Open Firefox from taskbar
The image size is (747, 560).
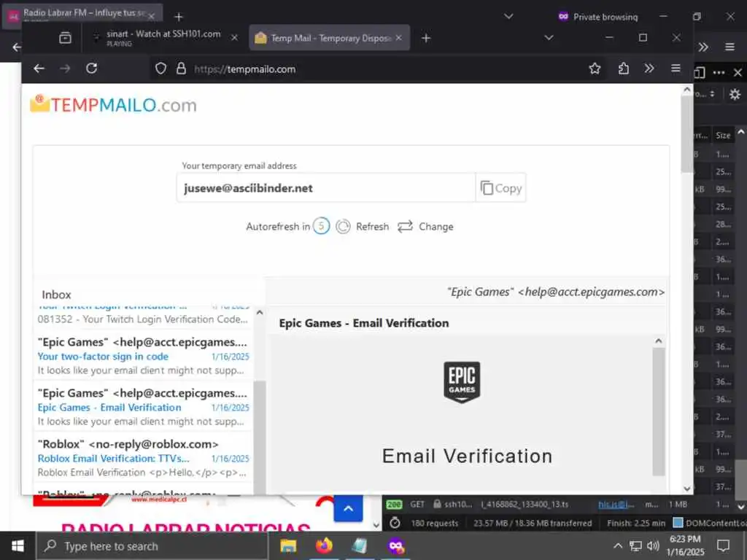tap(324, 545)
